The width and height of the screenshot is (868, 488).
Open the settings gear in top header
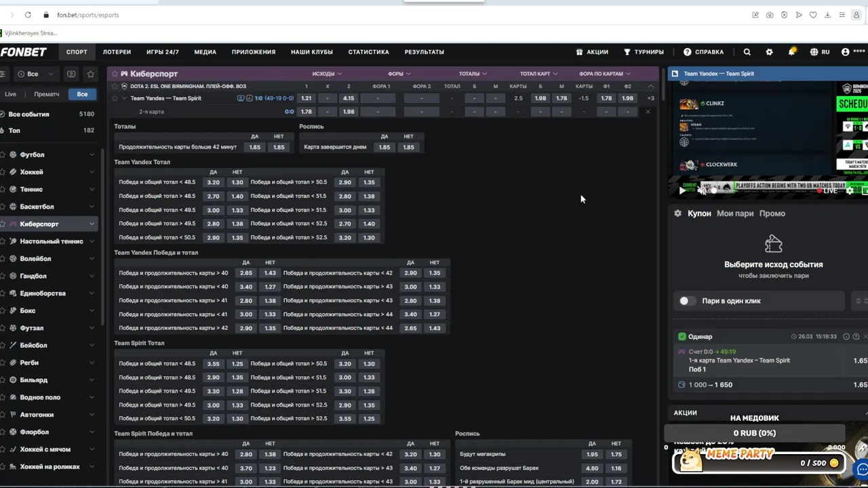(769, 52)
